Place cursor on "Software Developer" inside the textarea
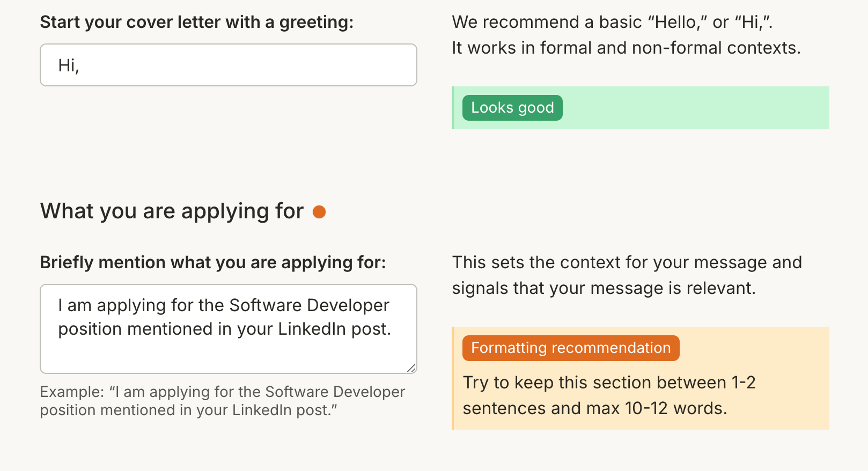Image resolution: width=868 pixels, height=471 pixels. click(x=309, y=305)
